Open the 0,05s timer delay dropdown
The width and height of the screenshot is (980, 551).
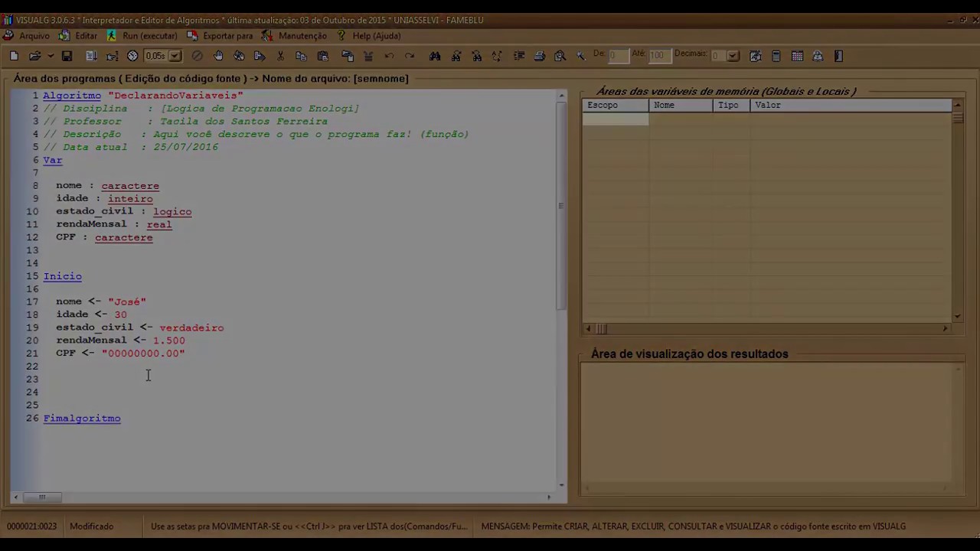pos(175,56)
